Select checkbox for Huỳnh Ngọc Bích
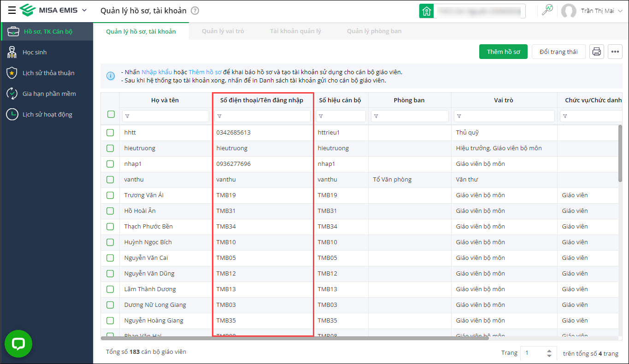 (x=110, y=242)
